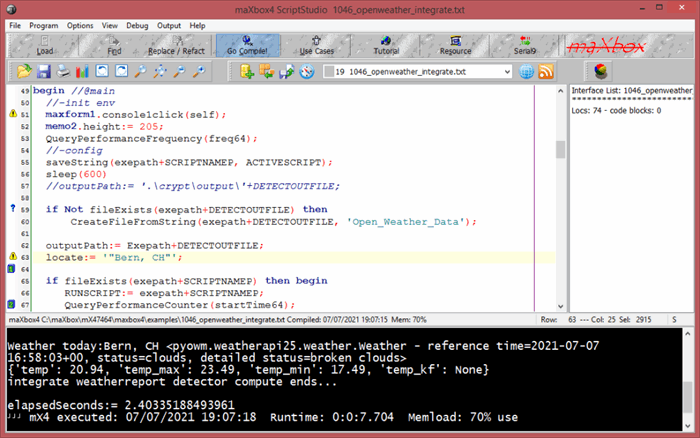Click the 'Mem: 70%' status bar entry

click(x=409, y=320)
